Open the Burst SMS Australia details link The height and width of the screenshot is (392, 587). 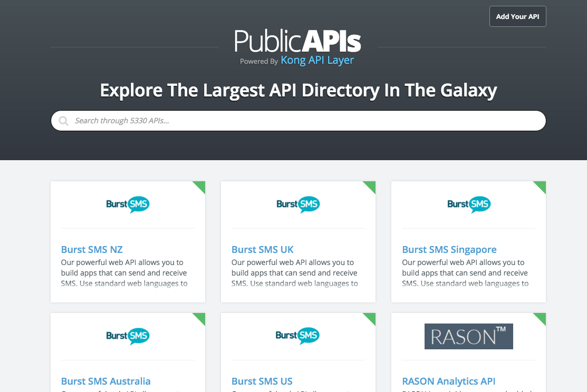(x=105, y=381)
